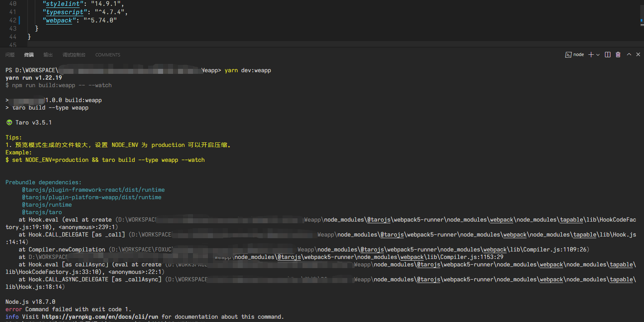Close the bottom panel
Viewport: 644px width, 322px height.
click(x=639, y=54)
